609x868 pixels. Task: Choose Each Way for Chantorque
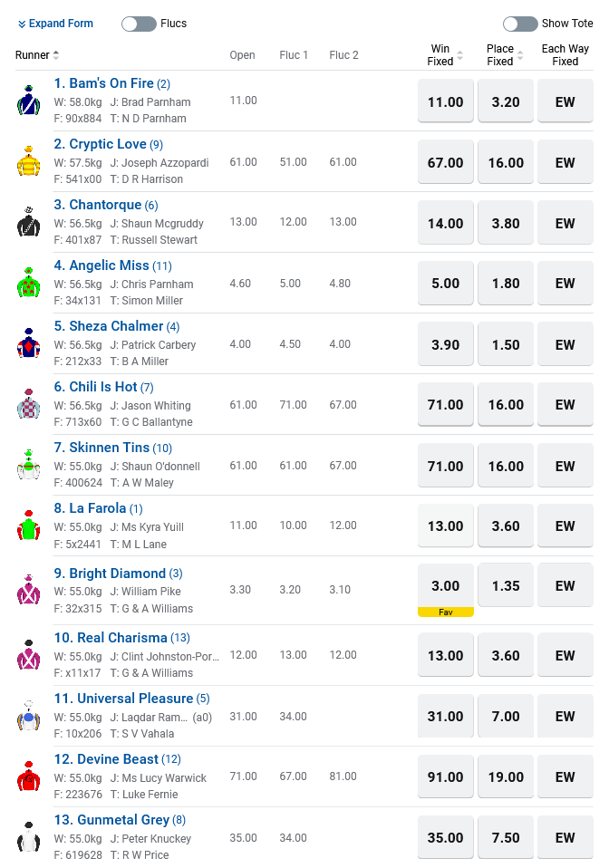[x=565, y=223]
